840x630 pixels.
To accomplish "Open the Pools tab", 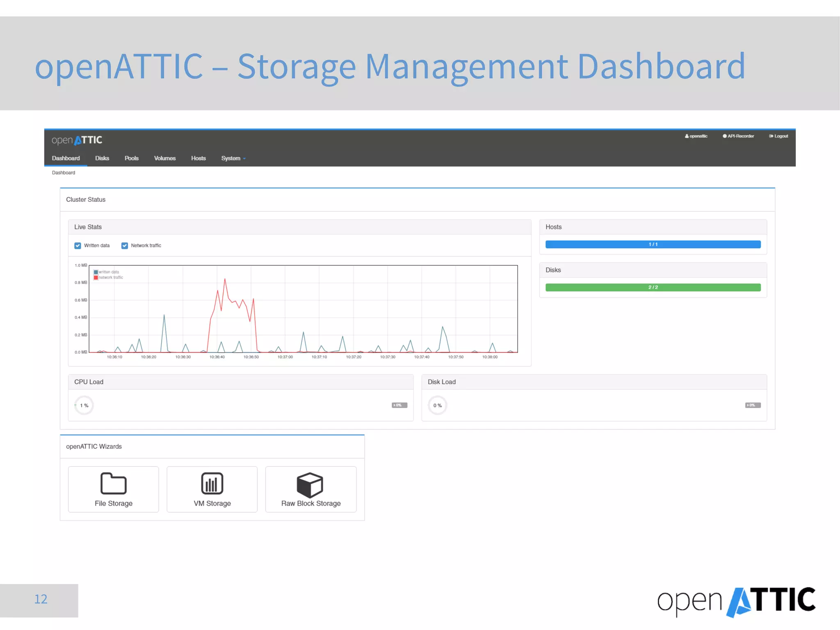I will tap(132, 158).
